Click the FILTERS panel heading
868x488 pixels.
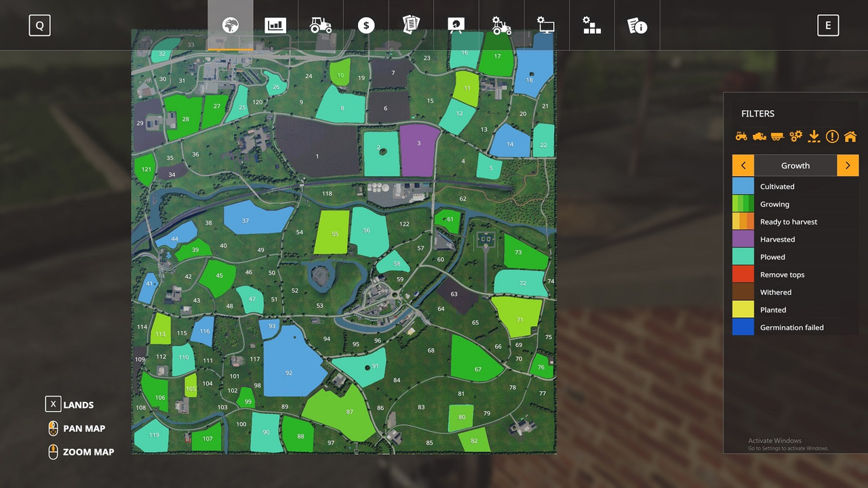click(757, 114)
